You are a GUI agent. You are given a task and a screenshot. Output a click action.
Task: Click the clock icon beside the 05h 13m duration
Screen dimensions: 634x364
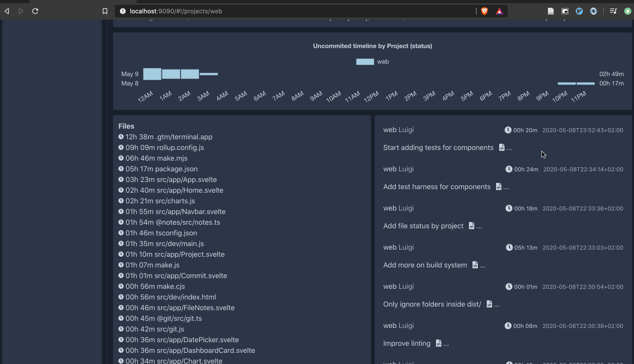pos(508,247)
